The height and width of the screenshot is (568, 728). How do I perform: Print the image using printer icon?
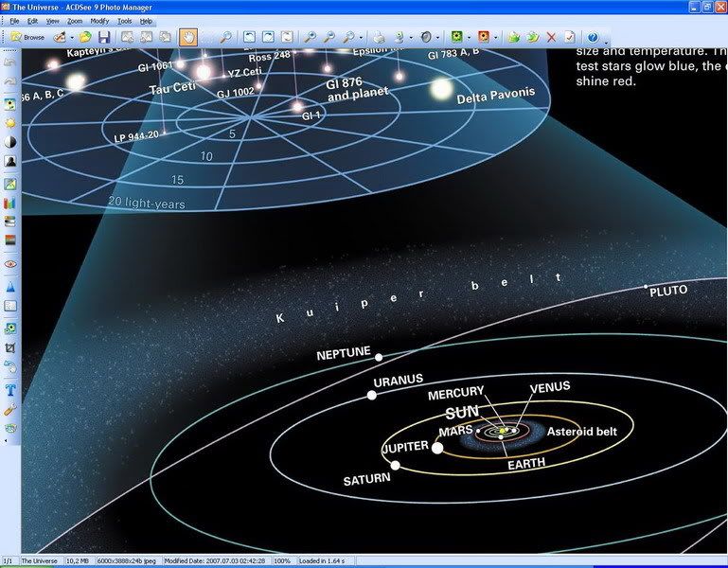379,37
